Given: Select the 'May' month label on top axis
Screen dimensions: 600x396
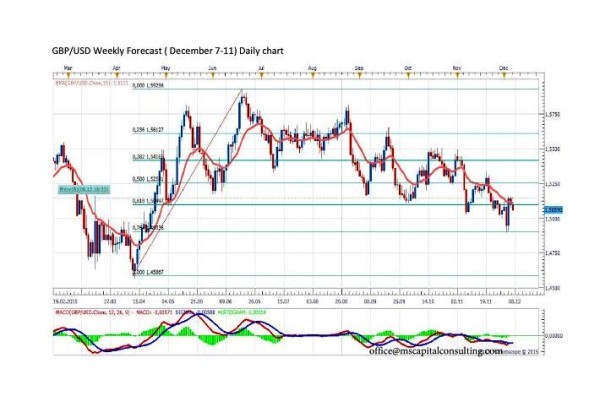Looking at the screenshot, I should [x=165, y=68].
